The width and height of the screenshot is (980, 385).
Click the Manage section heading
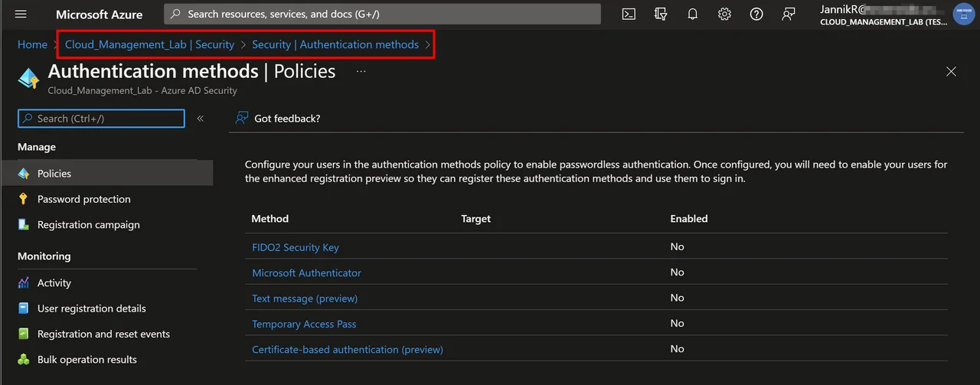37,147
